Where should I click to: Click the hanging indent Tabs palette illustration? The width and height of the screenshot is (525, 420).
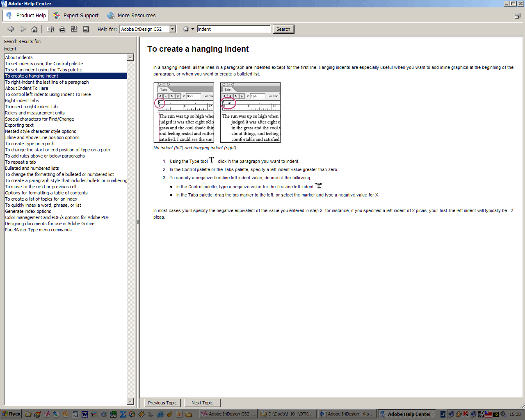pyautogui.click(x=250, y=112)
